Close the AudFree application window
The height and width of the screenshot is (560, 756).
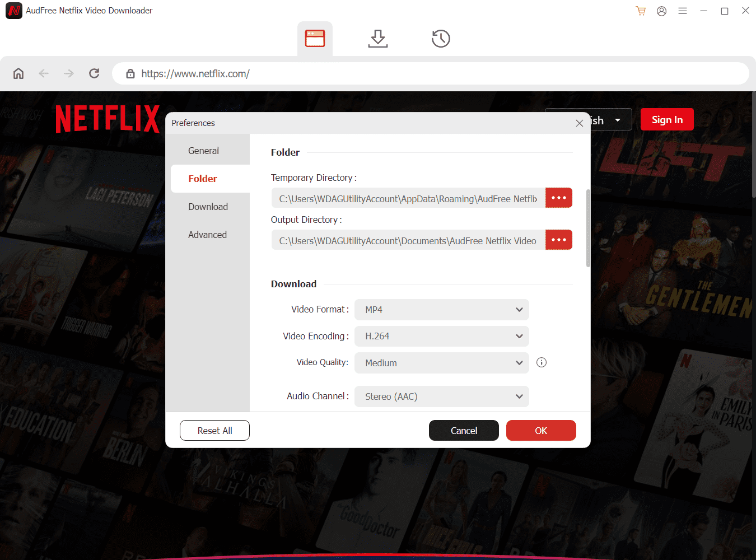coord(745,11)
